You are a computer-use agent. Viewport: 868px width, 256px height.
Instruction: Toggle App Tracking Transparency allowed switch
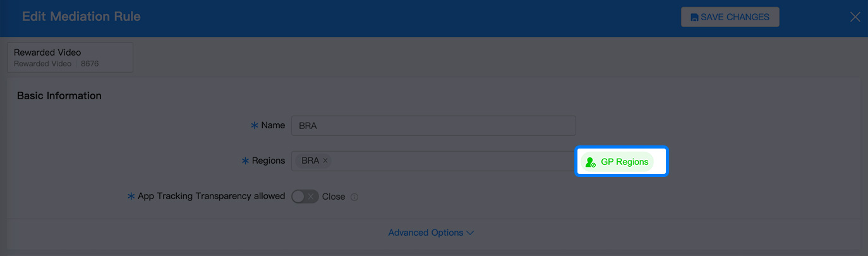[x=304, y=197]
